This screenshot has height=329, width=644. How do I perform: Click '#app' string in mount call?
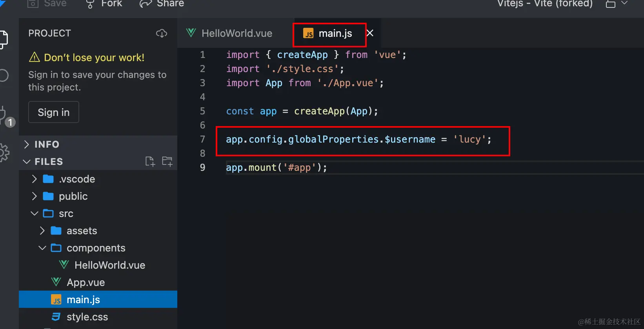click(299, 168)
